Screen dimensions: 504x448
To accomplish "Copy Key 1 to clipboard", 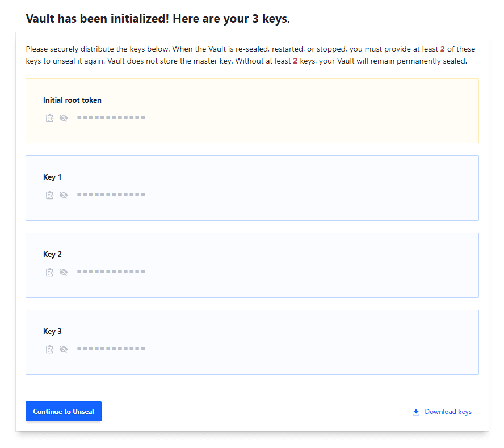I will [x=50, y=195].
